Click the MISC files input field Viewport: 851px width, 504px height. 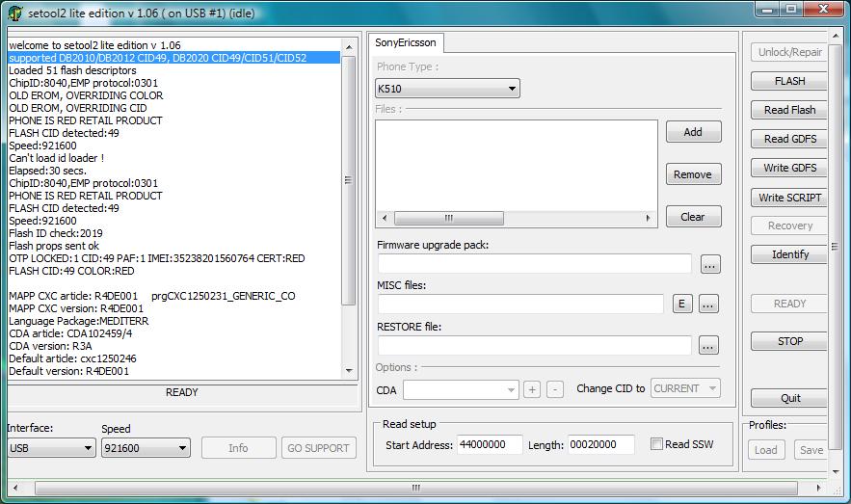click(520, 304)
